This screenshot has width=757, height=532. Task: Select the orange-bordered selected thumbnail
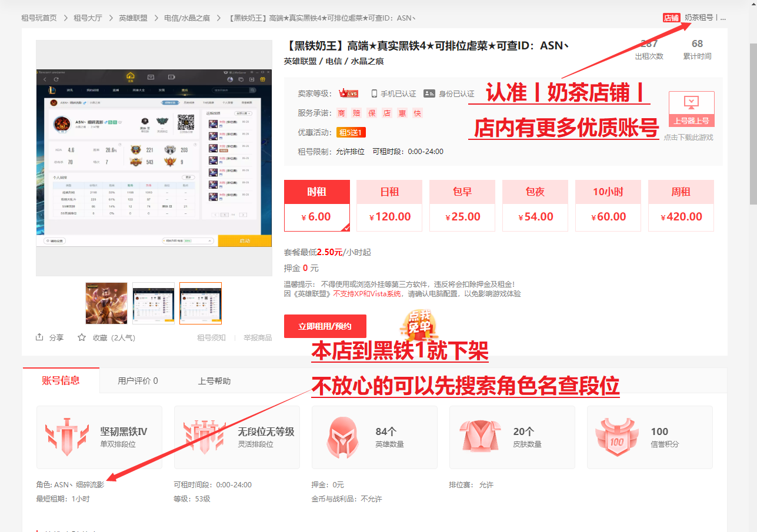tap(201, 303)
